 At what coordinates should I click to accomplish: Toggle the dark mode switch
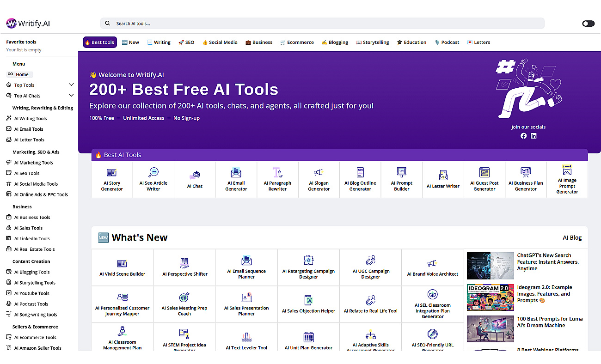coord(588,24)
